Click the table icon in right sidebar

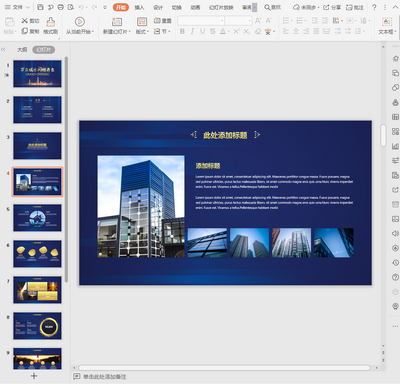pyautogui.click(x=395, y=117)
